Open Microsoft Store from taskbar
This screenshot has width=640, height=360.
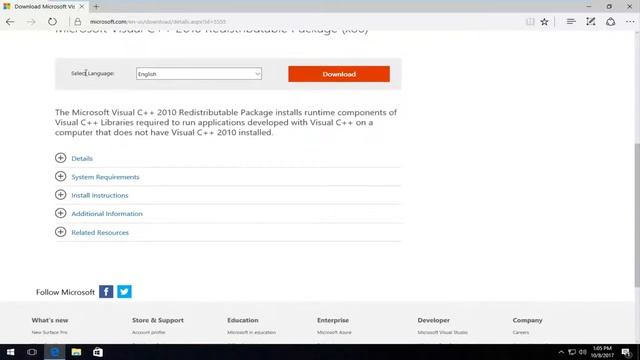[98, 352]
